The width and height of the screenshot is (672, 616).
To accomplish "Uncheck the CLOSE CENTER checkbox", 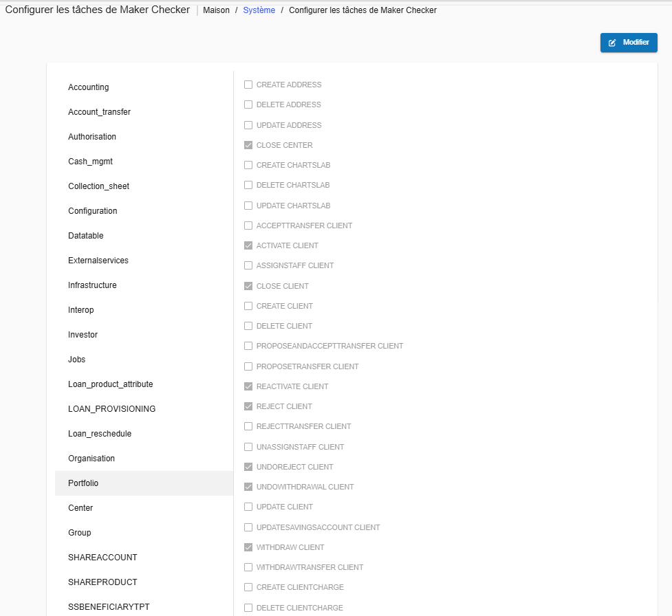I will [248, 145].
